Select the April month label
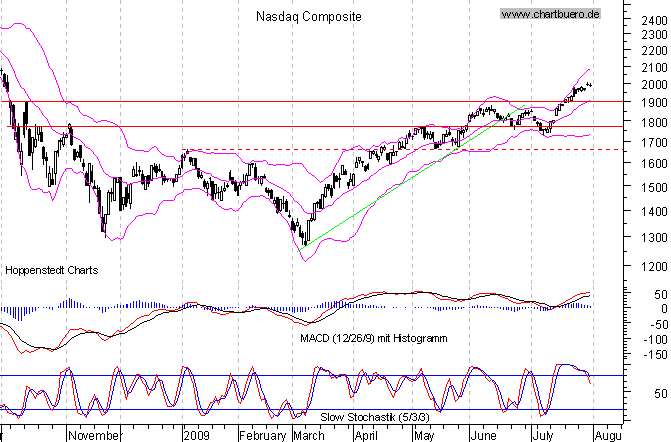The image size is (671, 442). [366, 436]
